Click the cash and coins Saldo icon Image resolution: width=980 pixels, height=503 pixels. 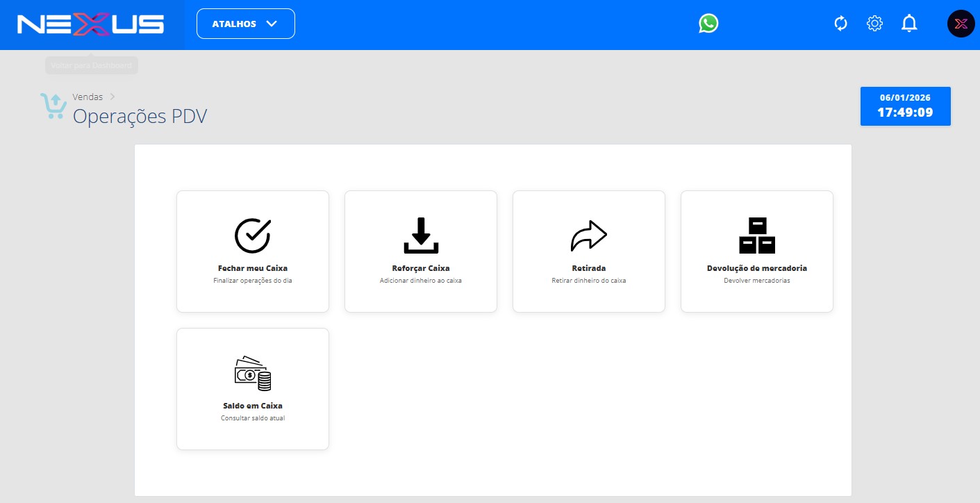[x=253, y=374]
